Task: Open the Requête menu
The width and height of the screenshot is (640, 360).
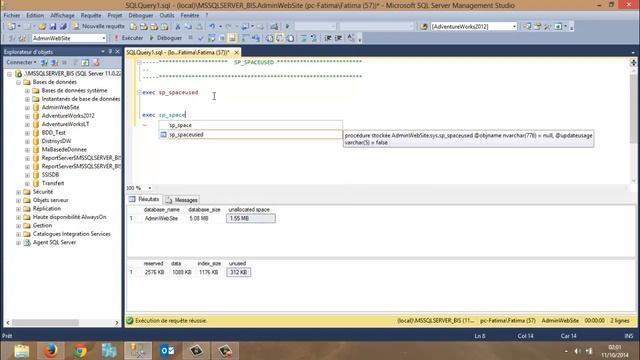Action: tap(91, 15)
